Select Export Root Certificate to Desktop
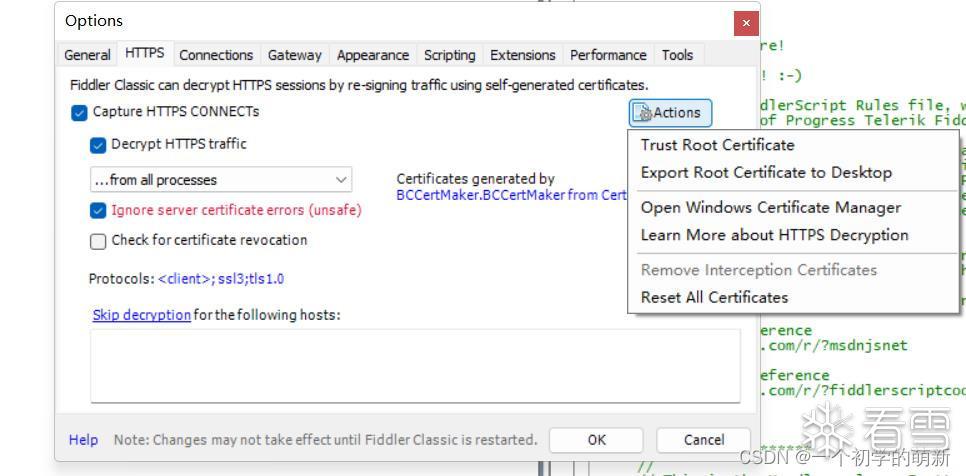 click(x=766, y=173)
